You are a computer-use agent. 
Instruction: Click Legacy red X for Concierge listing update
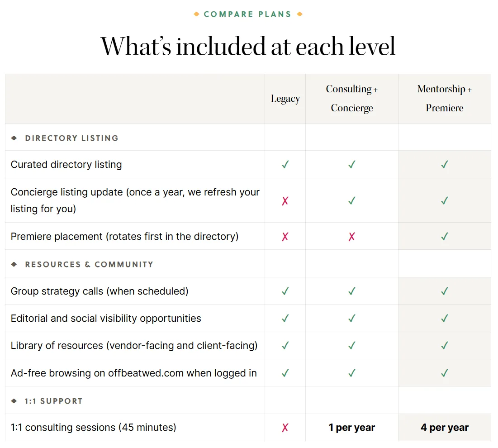285,201
